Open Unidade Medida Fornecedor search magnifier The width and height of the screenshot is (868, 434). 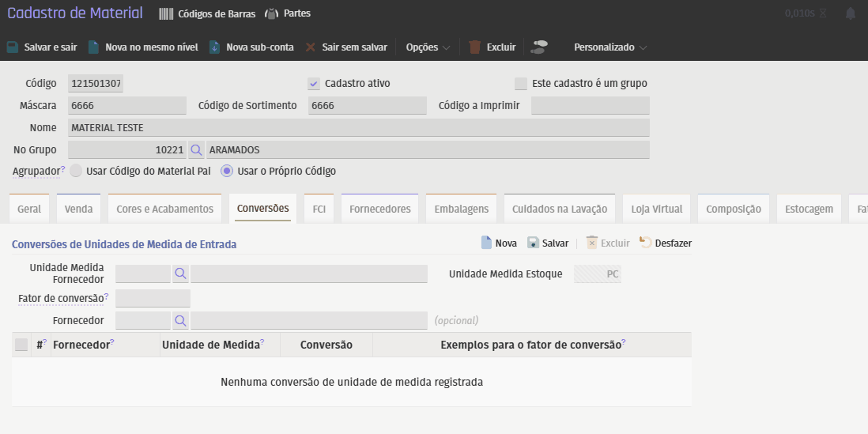[x=180, y=274]
